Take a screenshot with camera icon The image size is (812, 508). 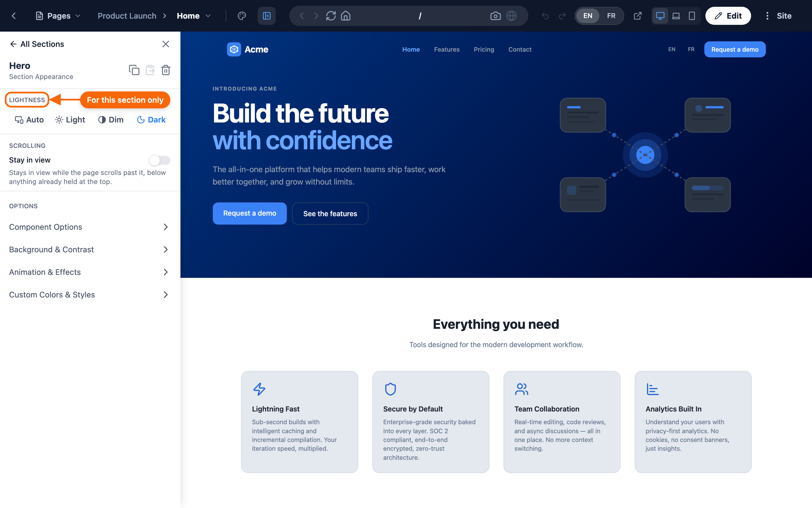tap(495, 16)
